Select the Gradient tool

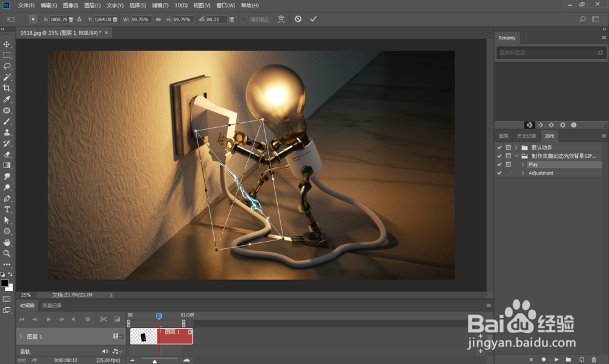point(7,166)
